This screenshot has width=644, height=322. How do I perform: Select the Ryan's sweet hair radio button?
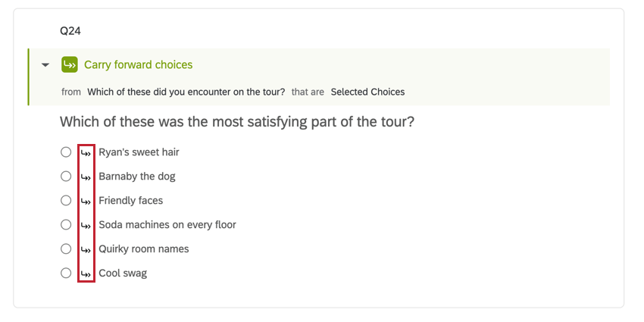coord(66,152)
